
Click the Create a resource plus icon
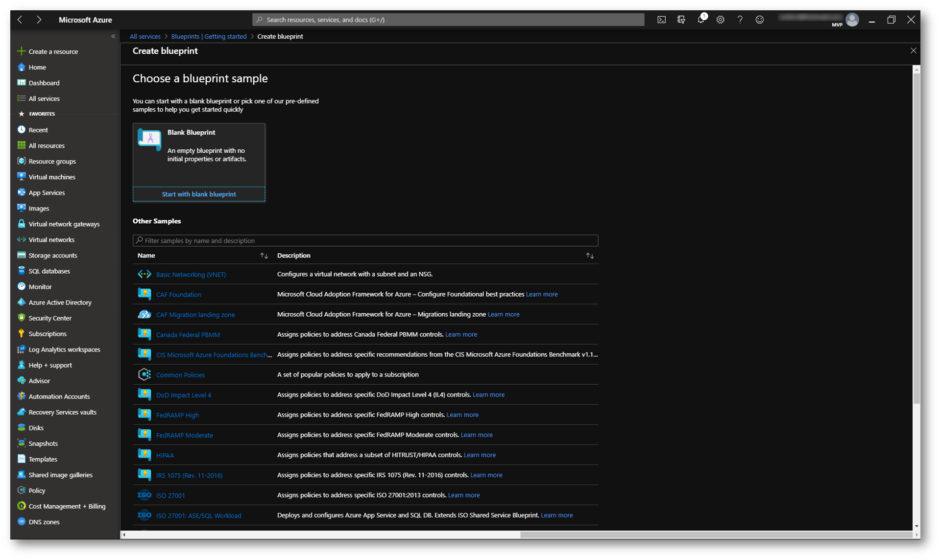[x=21, y=51]
